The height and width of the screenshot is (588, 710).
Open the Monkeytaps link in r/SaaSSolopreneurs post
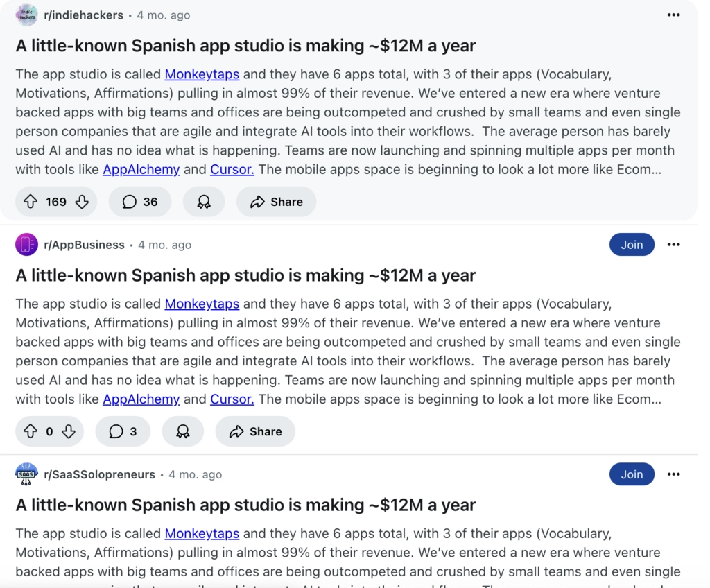(202, 533)
